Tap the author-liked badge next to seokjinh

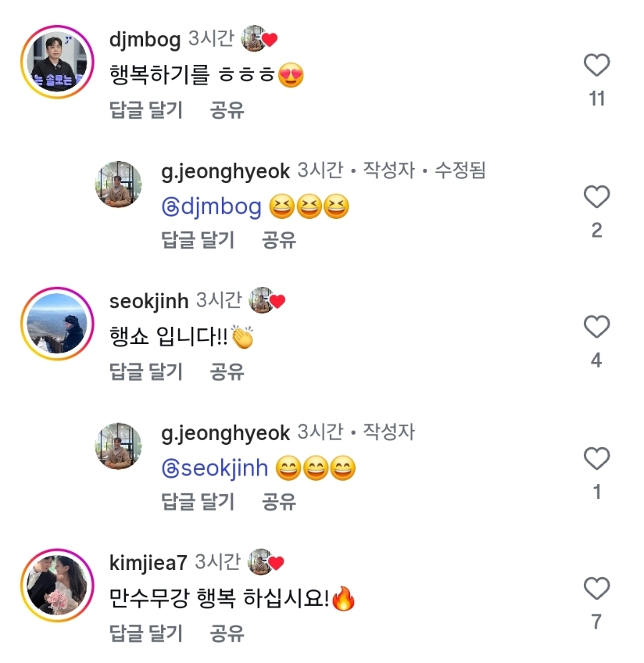click(267, 300)
